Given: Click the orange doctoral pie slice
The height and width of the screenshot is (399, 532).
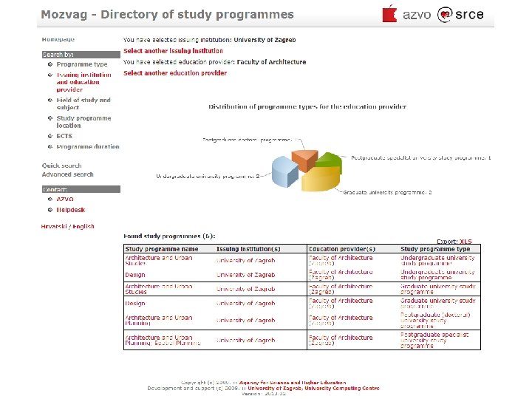Looking at the screenshot, I should coord(304,160).
